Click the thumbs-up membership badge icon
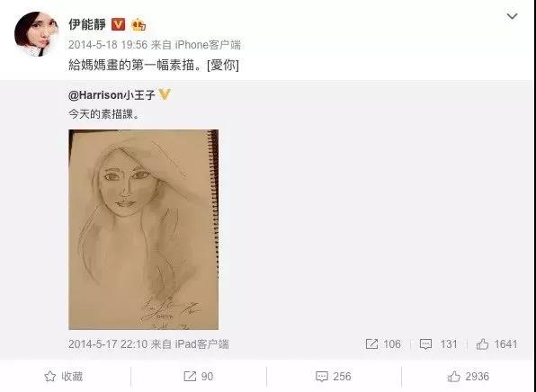The image size is (536, 392). click(138, 24)
